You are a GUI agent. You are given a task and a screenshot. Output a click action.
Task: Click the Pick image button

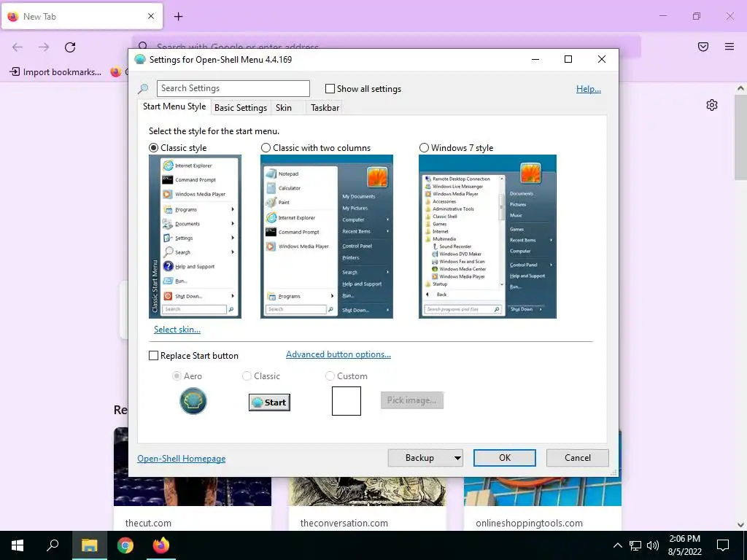pyautogui.click(x=411, y=400)
